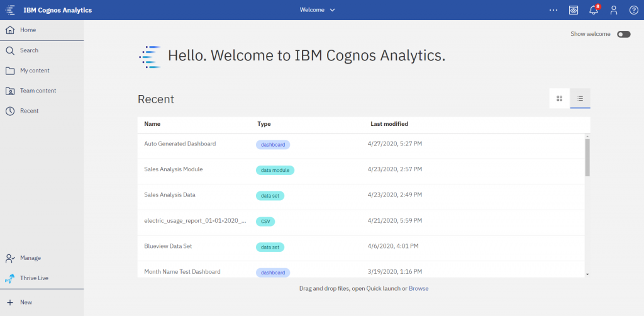Open Sales Analysis Module item
The height and width of the screenshot is (316, 644).
[x=174, y=169]
